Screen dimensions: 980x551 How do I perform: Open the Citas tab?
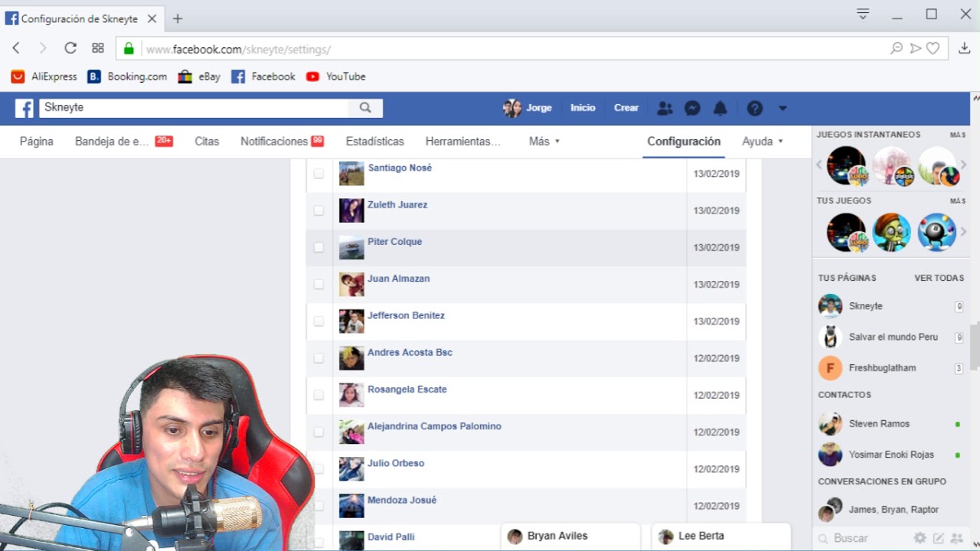pyautogui.click(x=207, y=142)
